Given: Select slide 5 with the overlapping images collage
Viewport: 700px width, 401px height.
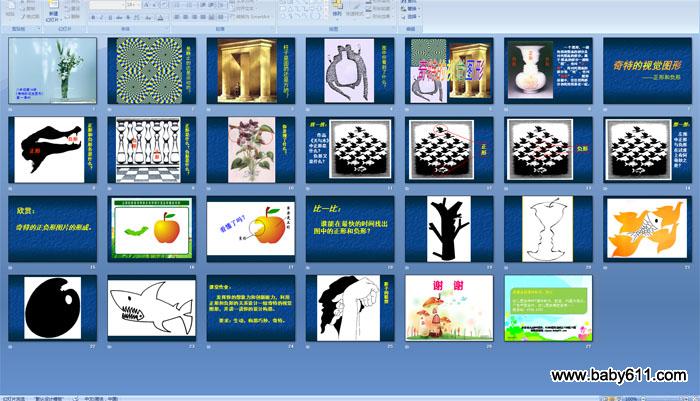Looking at the screenshot, I should (x=449, y=71).
